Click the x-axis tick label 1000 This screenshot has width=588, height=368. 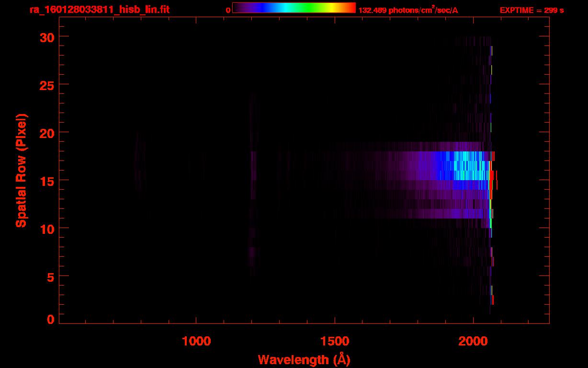point(196,341)
